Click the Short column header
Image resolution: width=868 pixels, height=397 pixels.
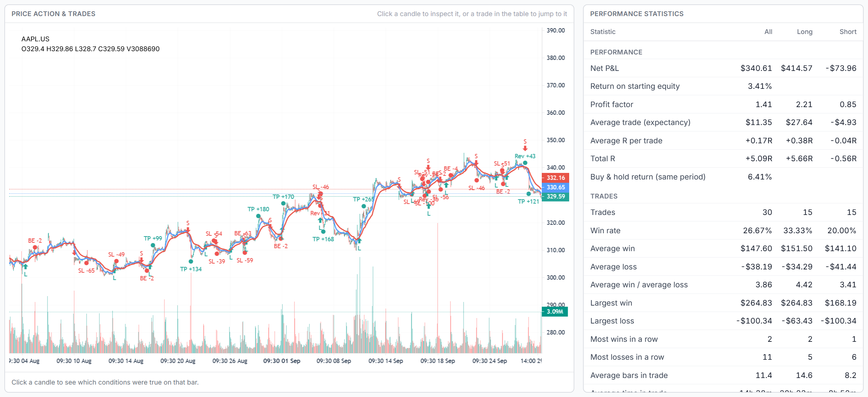(848, 32)
